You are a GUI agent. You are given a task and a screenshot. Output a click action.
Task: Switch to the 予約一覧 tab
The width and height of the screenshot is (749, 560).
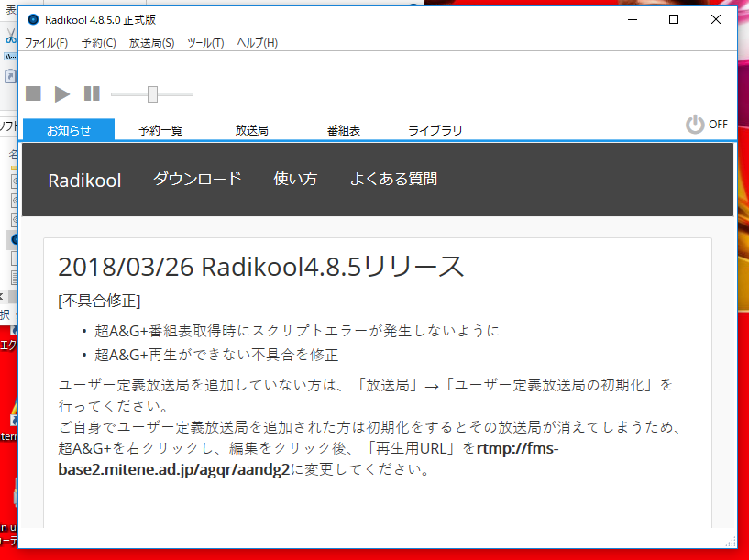pos(160,130)
